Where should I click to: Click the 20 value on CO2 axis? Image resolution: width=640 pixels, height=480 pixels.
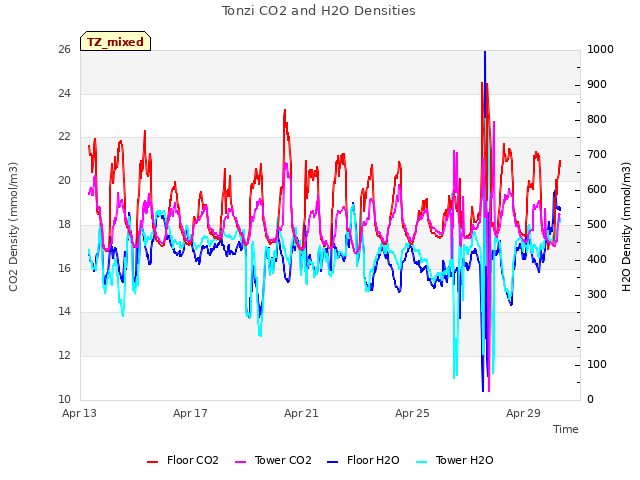64,180
